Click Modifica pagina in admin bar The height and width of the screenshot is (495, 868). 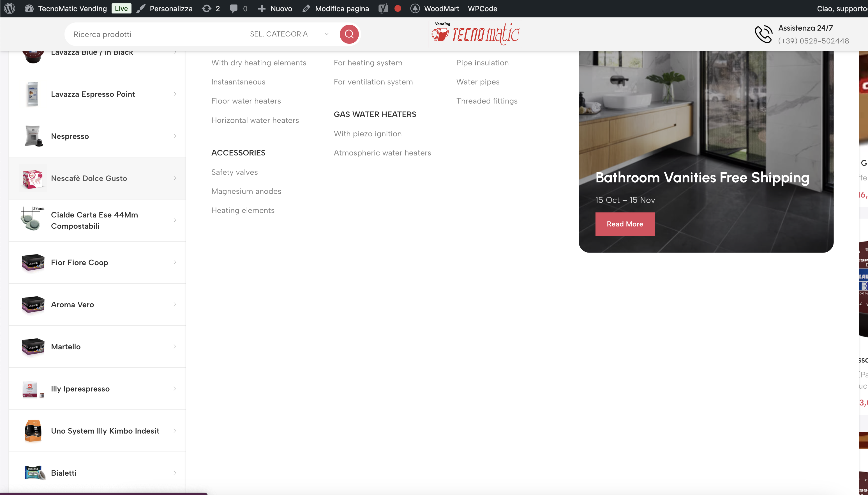342,8
